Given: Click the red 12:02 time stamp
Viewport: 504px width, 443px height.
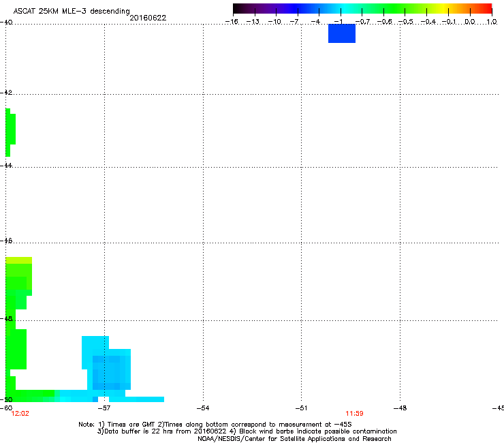Looking at the screenshot, I should (x=20, y=414).
